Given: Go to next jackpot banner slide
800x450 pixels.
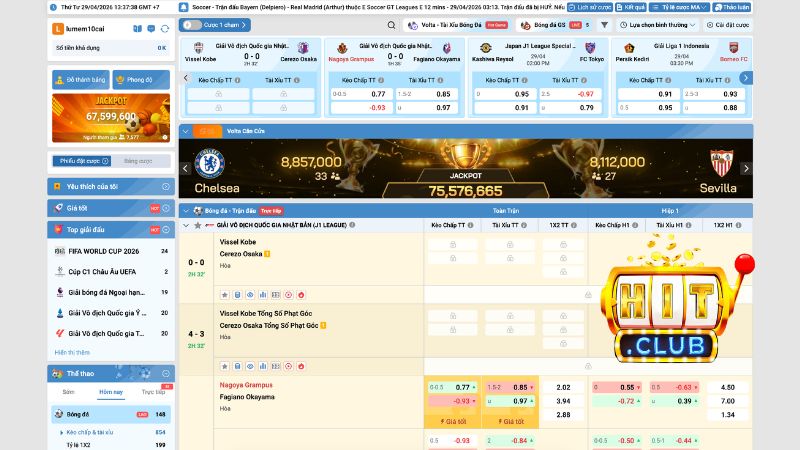Looking at the screenshot, I should click(x=746, y=168).
